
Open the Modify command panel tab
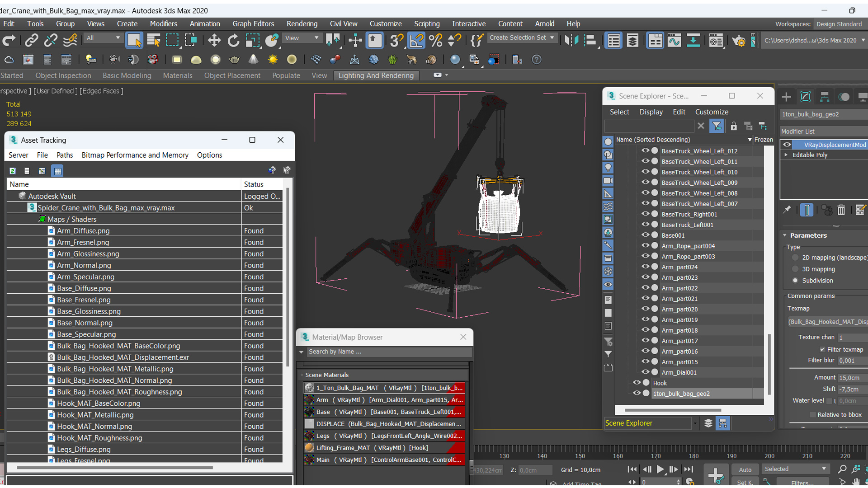[x=806, y=97]
